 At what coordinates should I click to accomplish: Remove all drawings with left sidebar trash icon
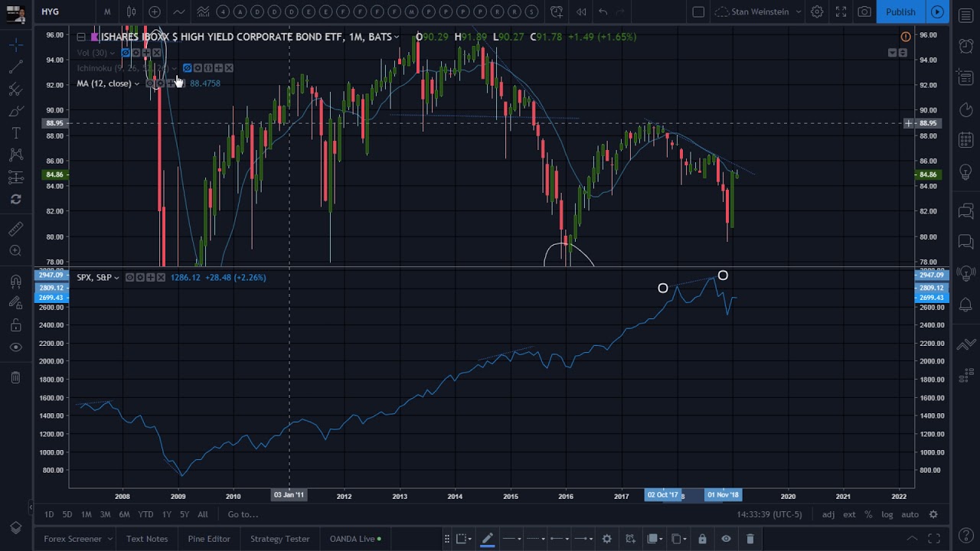coord(15,377)
